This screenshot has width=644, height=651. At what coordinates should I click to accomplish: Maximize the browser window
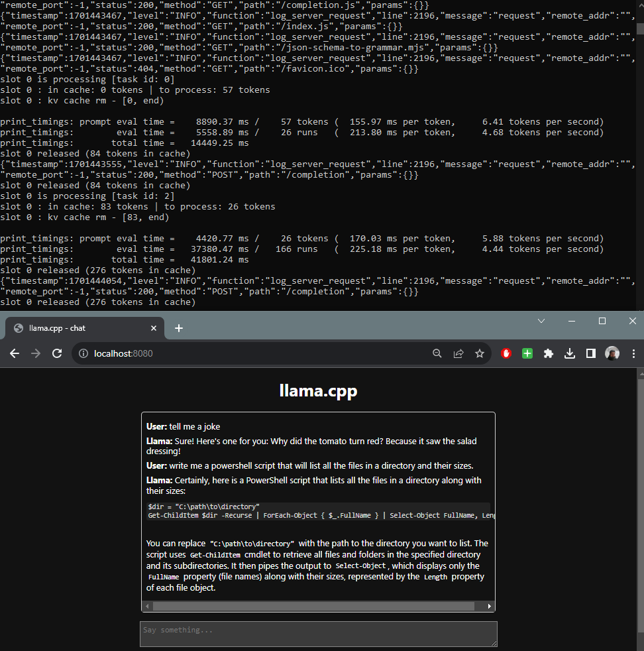pyautogui.click(x=602, y=321)
